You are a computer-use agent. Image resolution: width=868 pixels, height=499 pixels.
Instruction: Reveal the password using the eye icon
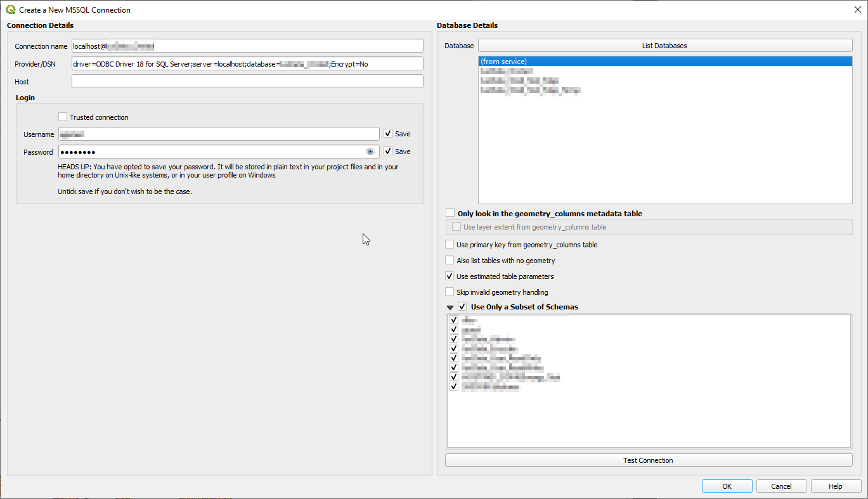point(370,152)
